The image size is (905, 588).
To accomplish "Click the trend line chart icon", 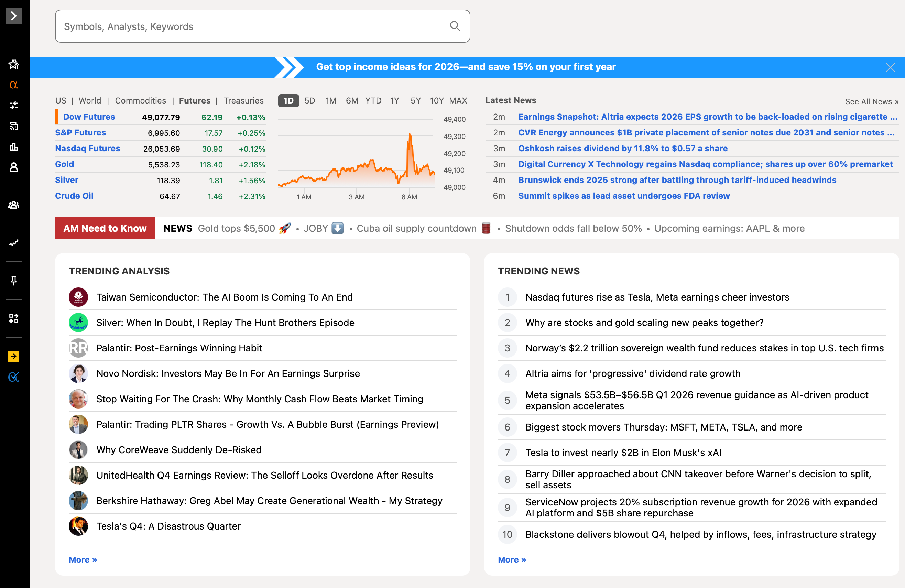I will click(14, 243).
